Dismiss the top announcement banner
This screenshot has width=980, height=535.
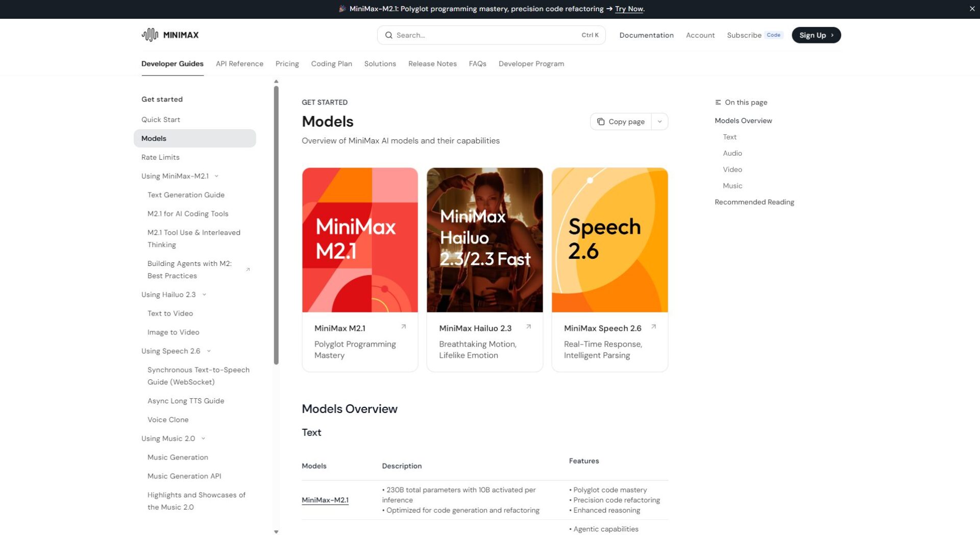pyautogui.click(x=972, y=9)
